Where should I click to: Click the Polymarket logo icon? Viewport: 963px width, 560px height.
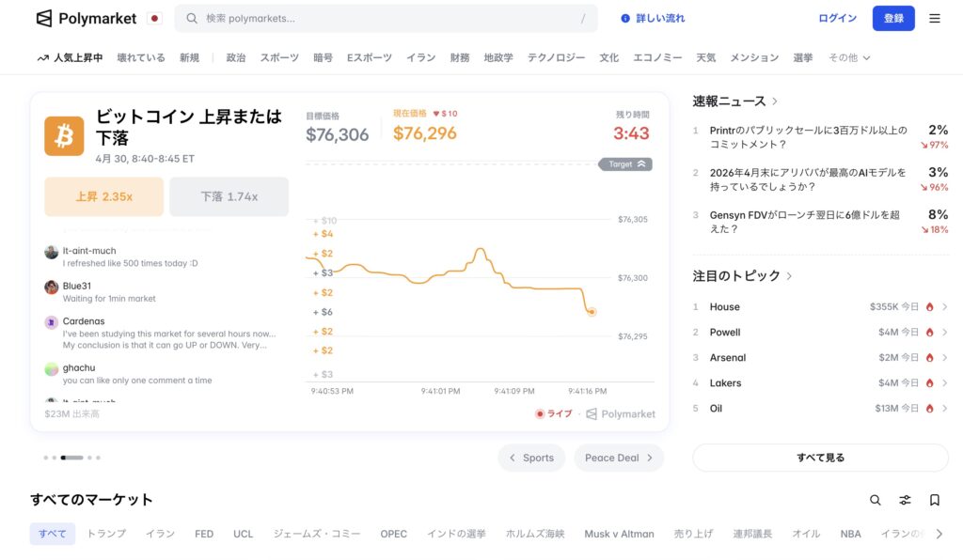pyautogui.click(x=41, y=18)
